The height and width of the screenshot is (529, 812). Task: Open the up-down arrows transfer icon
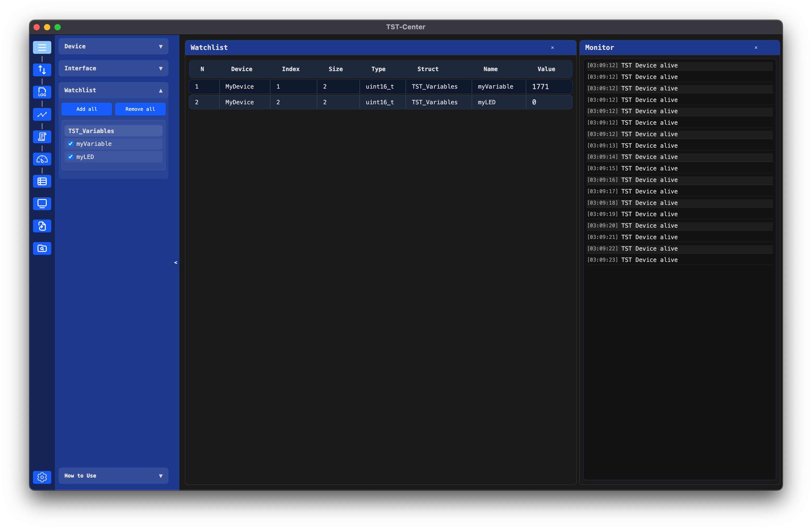click(x=42, y=70)
